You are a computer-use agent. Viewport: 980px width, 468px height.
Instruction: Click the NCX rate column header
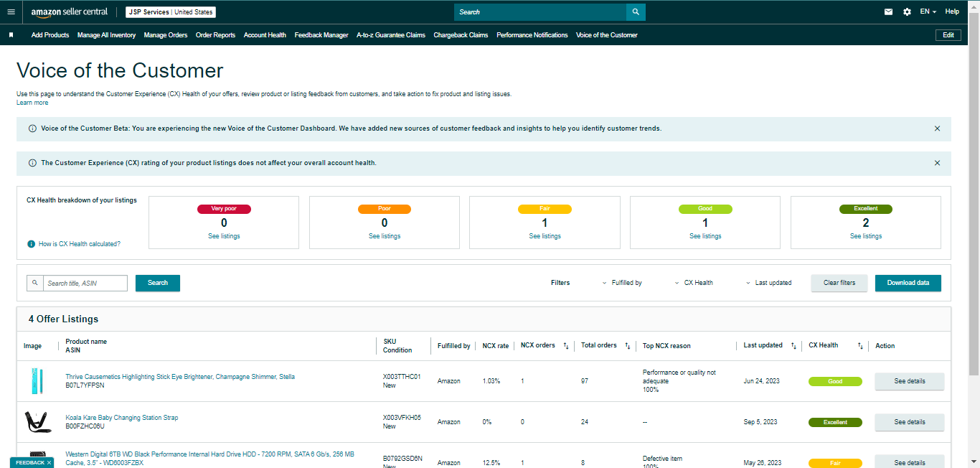coord(496,346)
